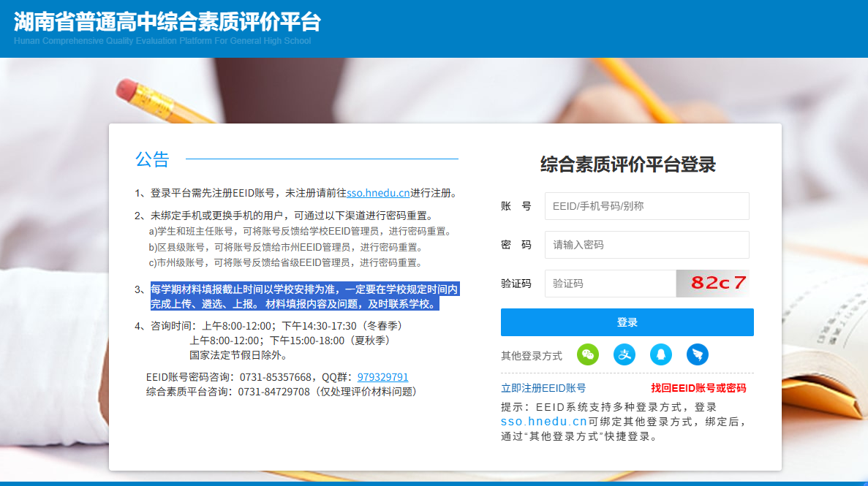Open the 立即注册EEID账号 link

tap(543, 388)
